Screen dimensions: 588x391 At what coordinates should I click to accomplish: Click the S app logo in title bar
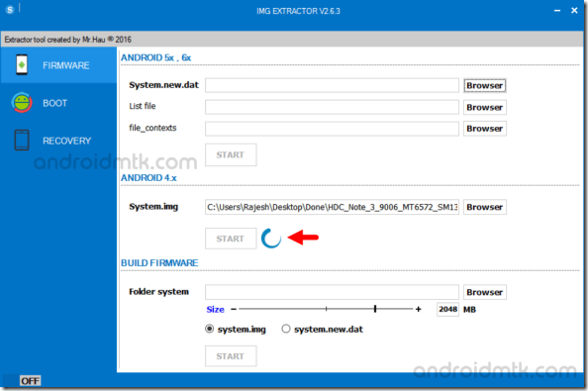tap(10, 10)
